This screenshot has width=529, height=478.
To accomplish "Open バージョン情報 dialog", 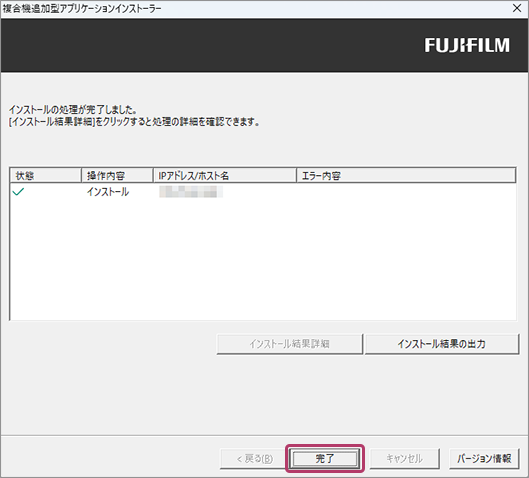I will click(484, 458).
